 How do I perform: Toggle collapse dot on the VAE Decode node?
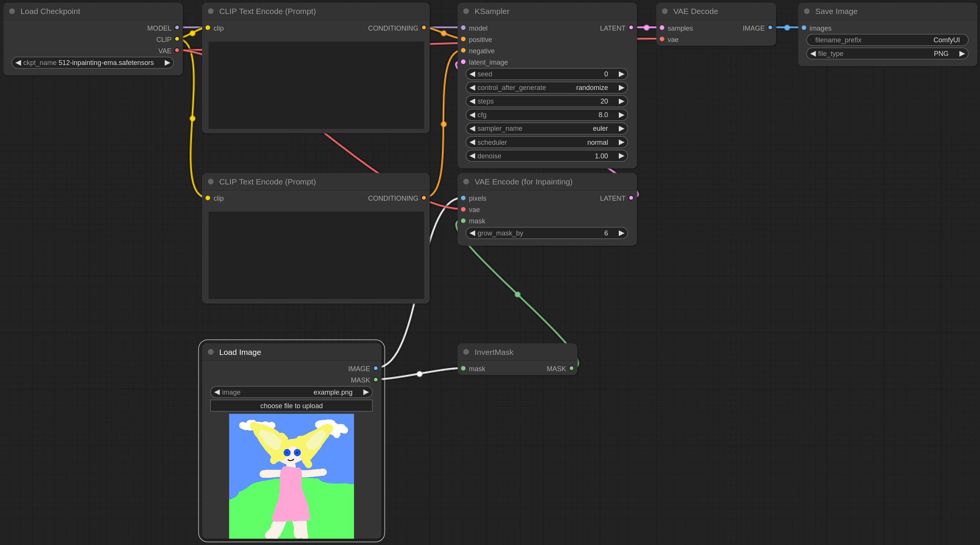pyautogui.click(x=665, y=11)
